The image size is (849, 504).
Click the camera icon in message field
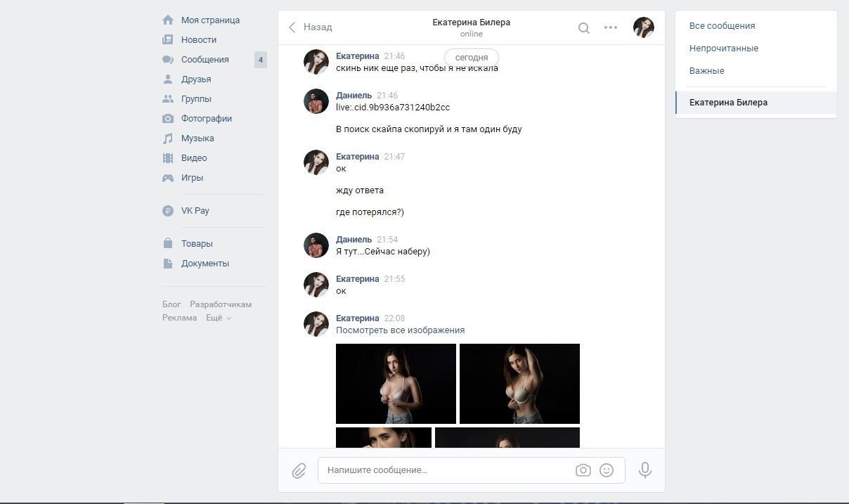(583, 470)
